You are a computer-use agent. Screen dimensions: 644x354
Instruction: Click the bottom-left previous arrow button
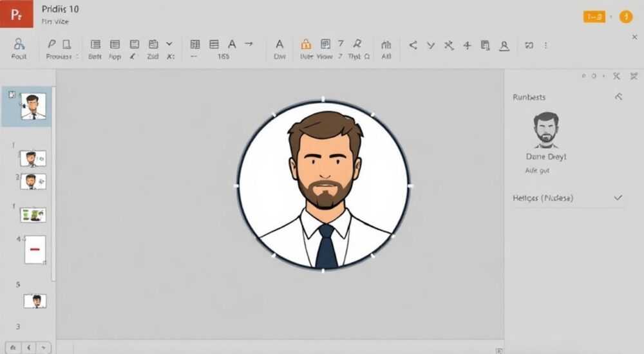click(x=29, y=348)
